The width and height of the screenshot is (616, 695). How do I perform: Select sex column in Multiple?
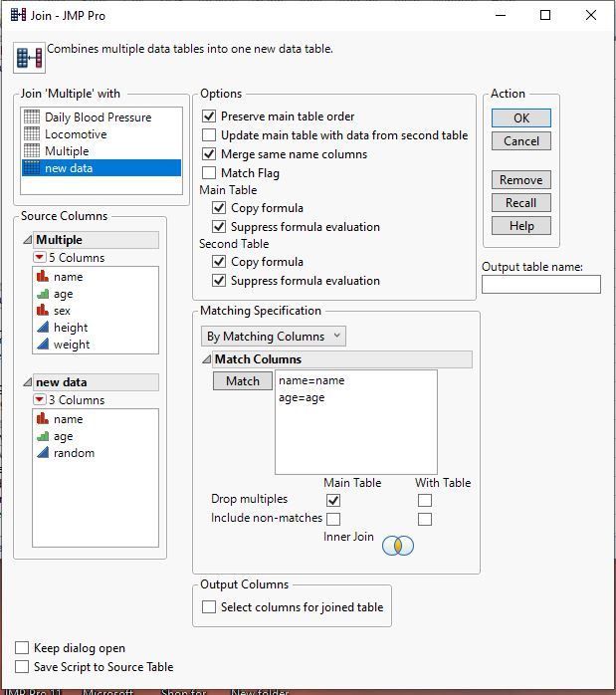coord(96,311)
